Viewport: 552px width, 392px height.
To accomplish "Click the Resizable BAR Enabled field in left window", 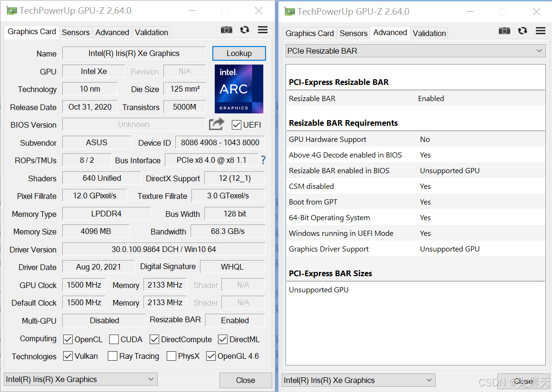I will [x=235, y=321].
